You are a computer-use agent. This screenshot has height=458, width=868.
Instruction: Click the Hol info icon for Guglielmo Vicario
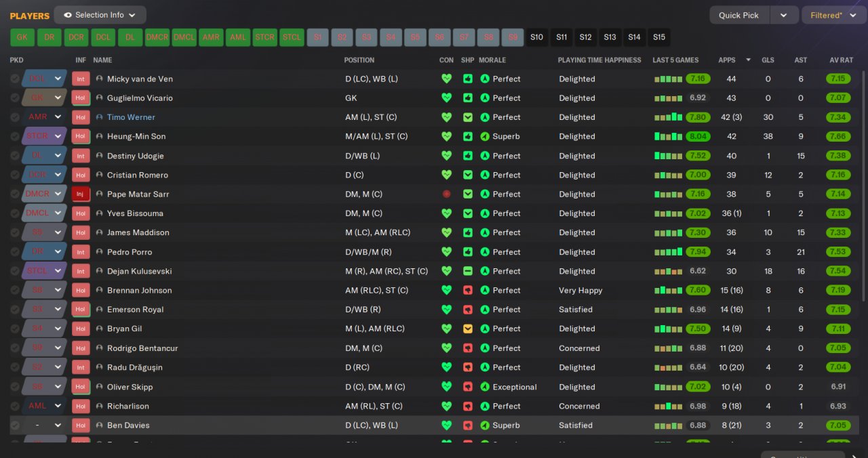click(81, 98)
